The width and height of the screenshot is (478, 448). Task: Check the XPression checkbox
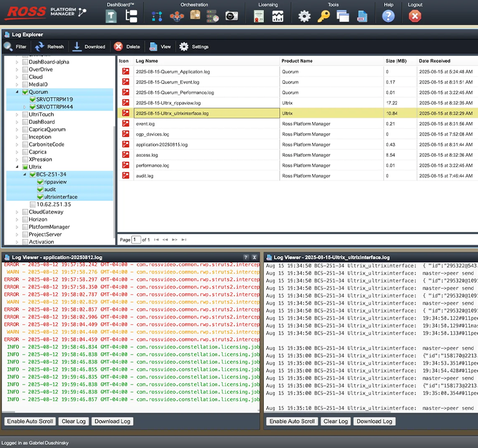[x=26, y=159]
